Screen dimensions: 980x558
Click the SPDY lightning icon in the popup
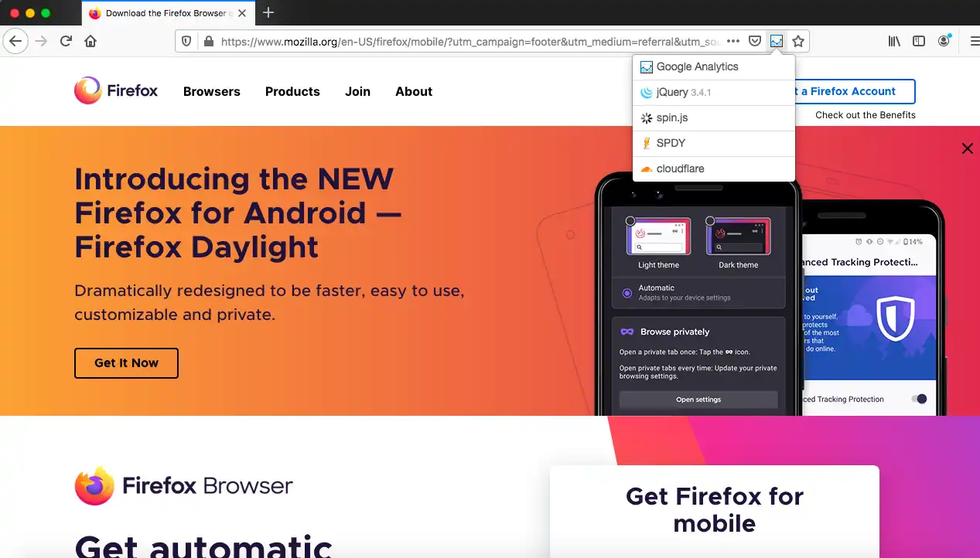[x=646, y=144]
